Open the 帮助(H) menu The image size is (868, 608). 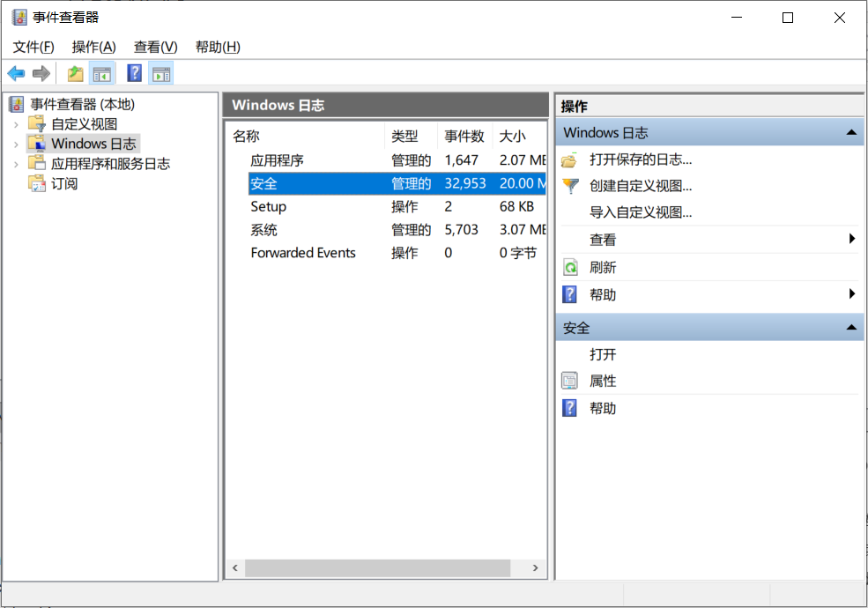coord(218,47)
